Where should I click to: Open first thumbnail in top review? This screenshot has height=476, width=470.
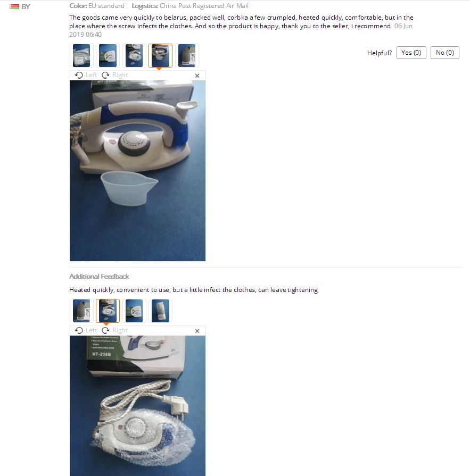[x=81, y=55]
